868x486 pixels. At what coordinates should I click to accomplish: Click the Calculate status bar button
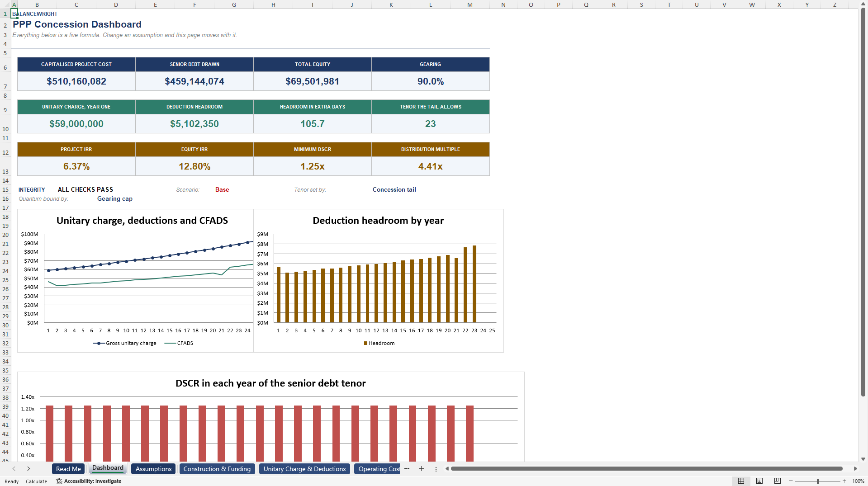36,481
